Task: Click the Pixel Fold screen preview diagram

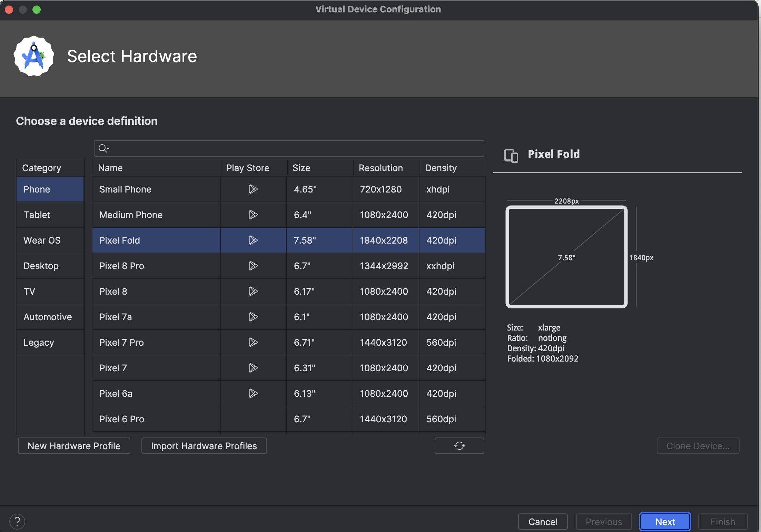Action: pos(566,257)
